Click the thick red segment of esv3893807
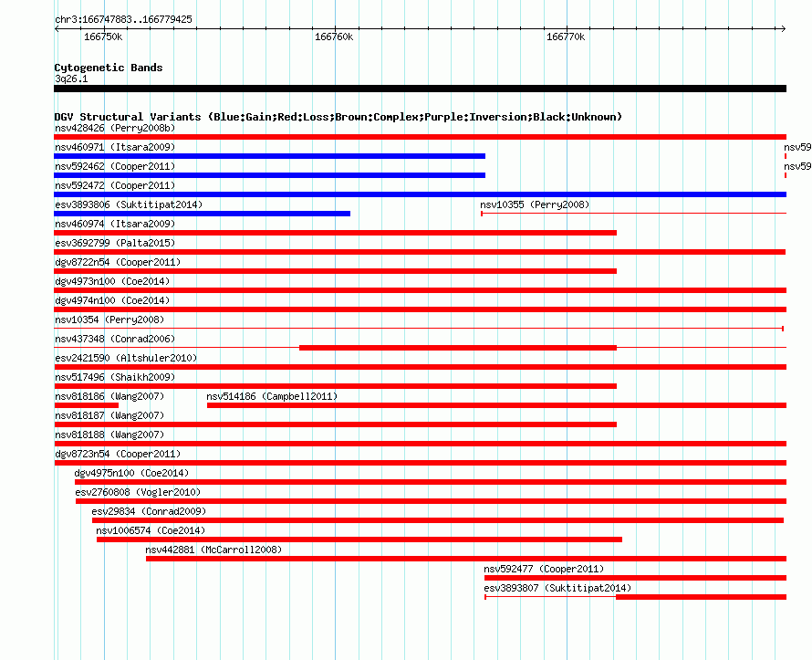 702,597
